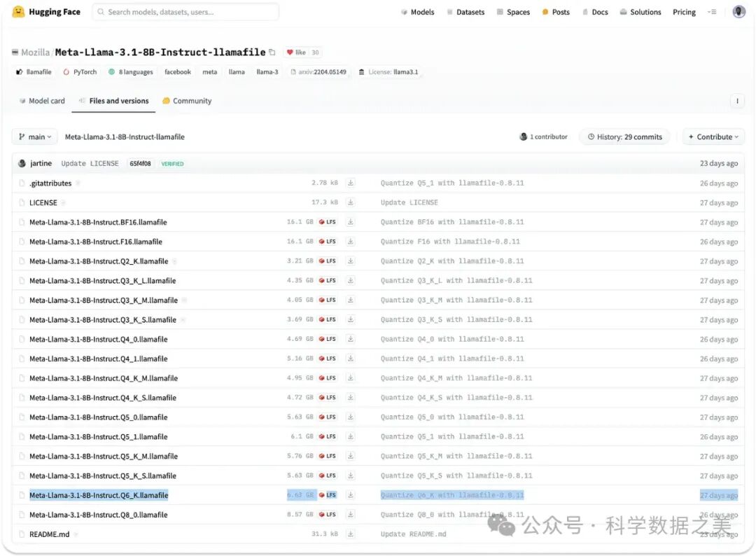Select the PyTorch tag
Image resolution: width=756 pixels, height=556 pixels.
click(80, 72)
